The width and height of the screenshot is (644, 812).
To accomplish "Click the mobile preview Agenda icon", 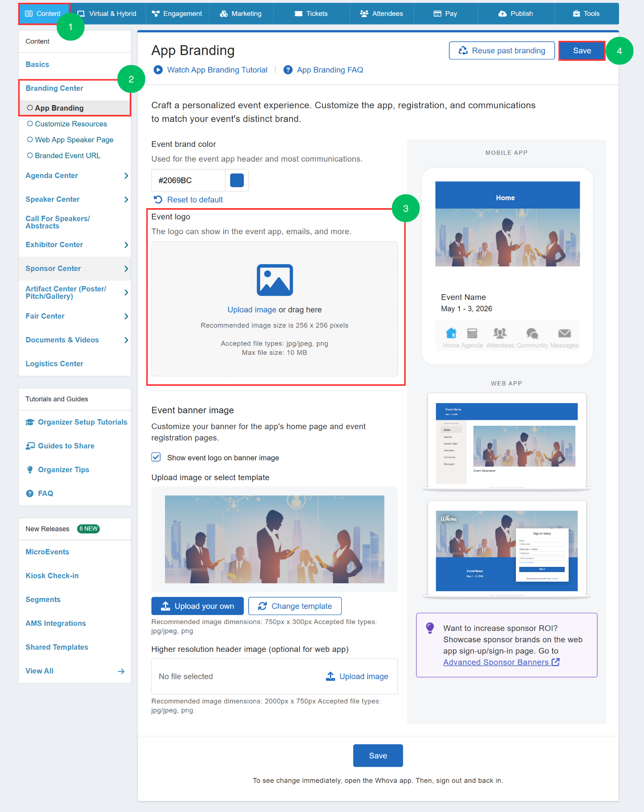I will (x=472, y=333).
